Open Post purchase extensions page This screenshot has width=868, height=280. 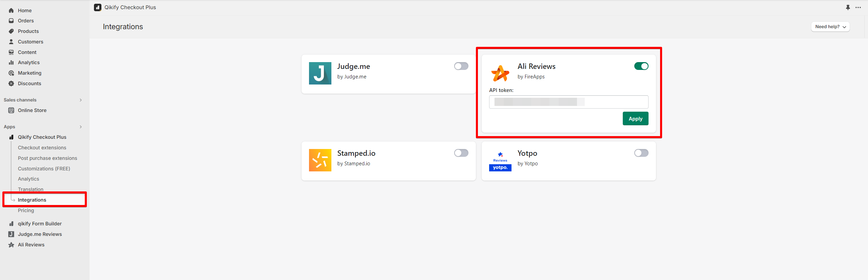[47, 158]
